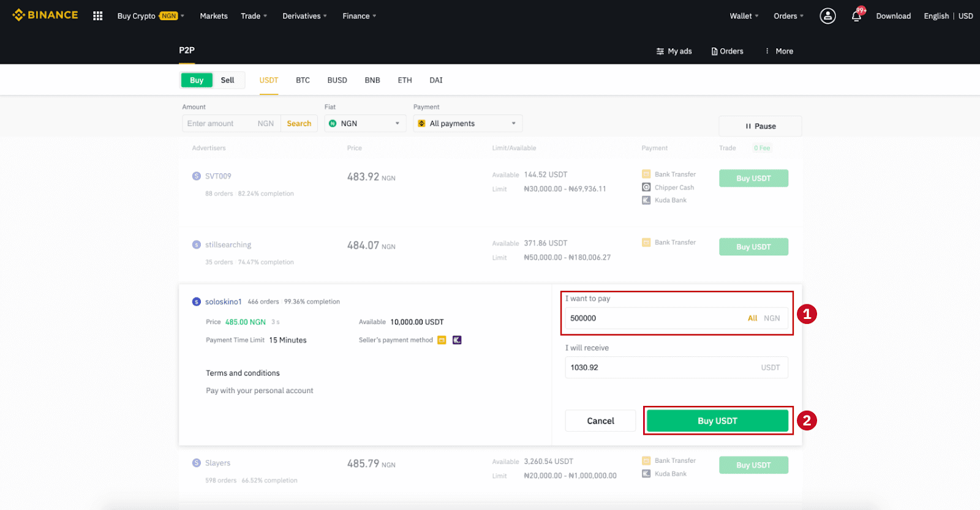Image resolution: width=980 pixels, height=510 pixels.
Task: Select the ETH tab
Action: click(405, 80)
